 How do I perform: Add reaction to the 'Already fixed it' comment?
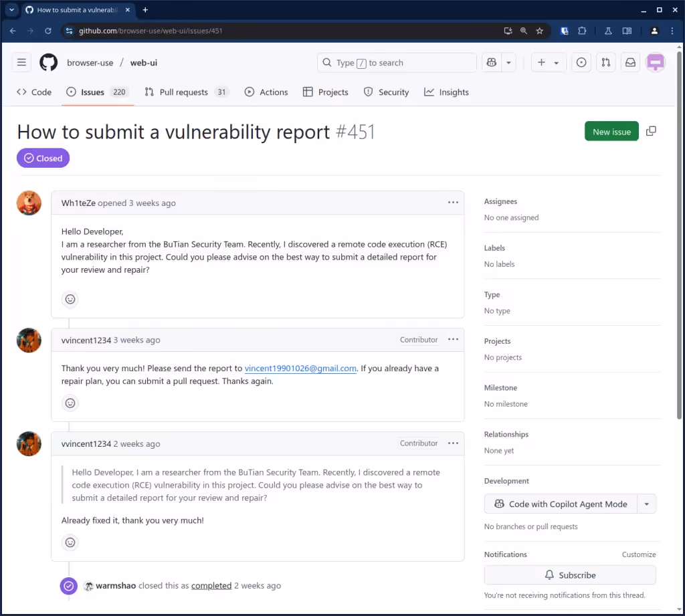(x=70, y=542)
